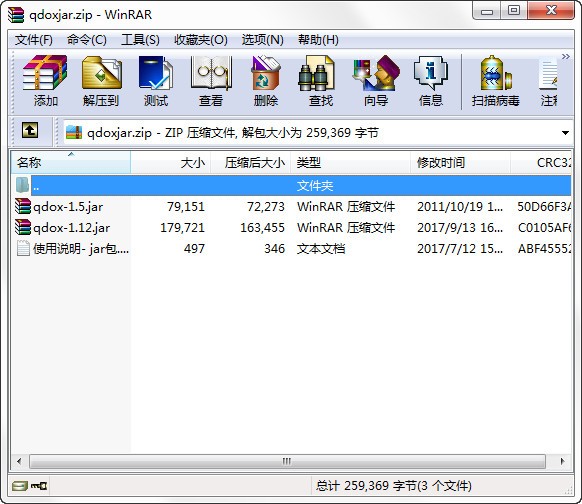
Task: Click the horizontal scrollbar right arrow
Action: point(562,461)
